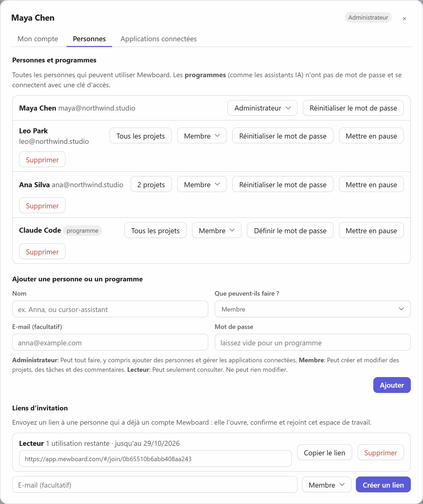The height and width of the screenshot is (504, 423).
Task: Open the invitation link role Membre dropdown
Action: (x=327, y=485)
